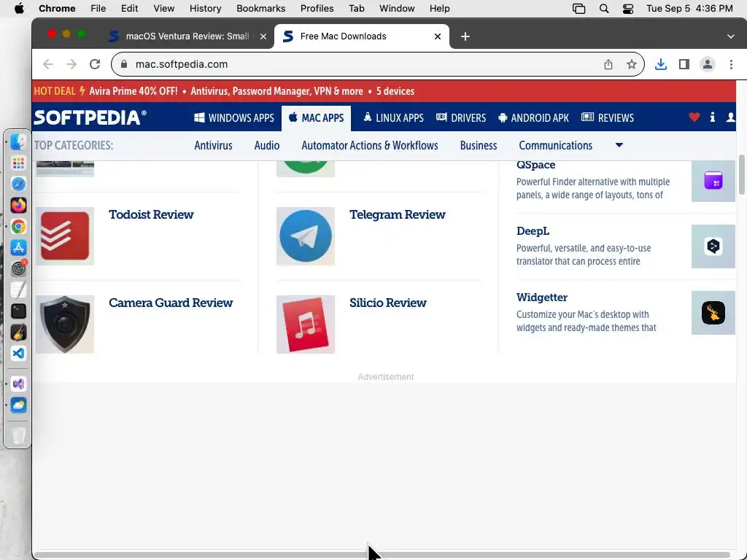The width and height of the screenshot is (747, 560).
Task: Click the vertical page scrollbar thumb
Action: [x=741, y=174]
